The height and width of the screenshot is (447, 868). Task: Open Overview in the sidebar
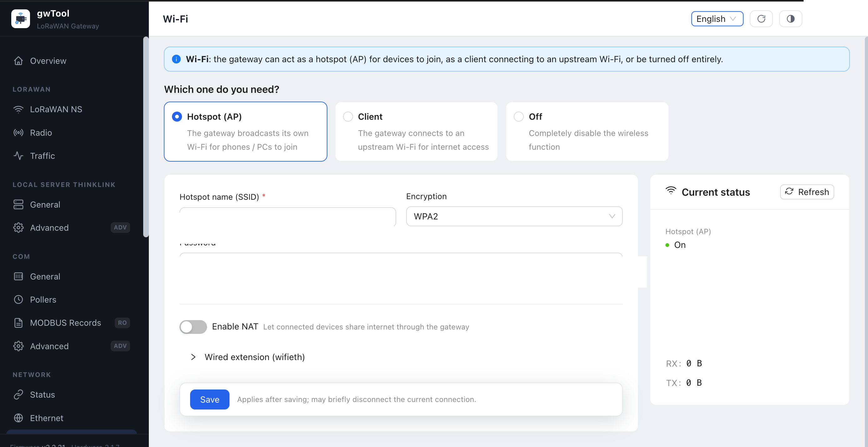point(71,61)
